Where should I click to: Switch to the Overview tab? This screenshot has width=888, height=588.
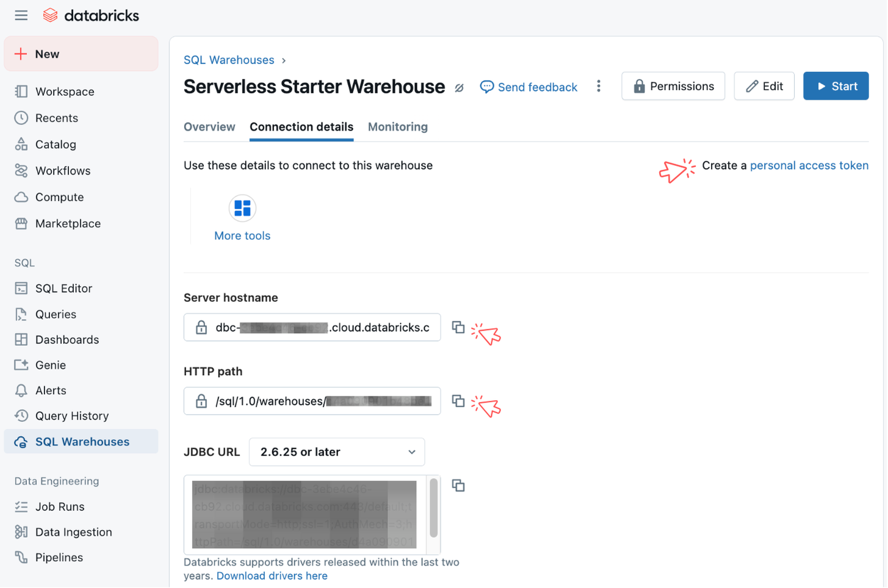click(209, 127)
